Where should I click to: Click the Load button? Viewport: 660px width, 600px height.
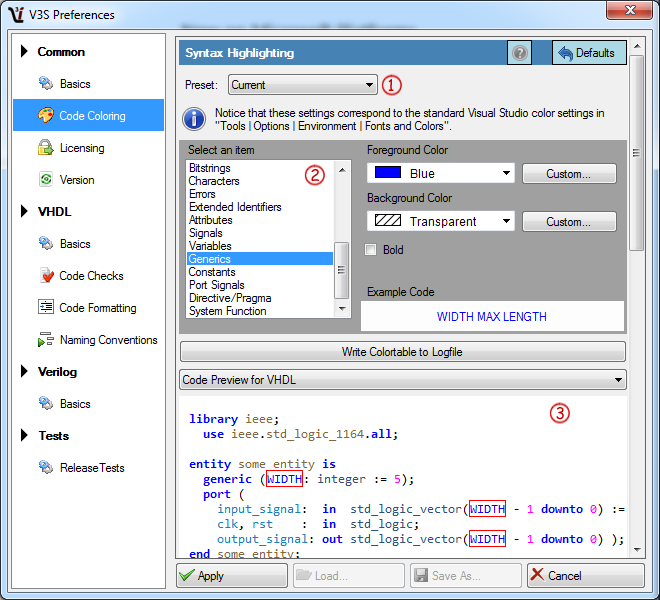(349, 575)
